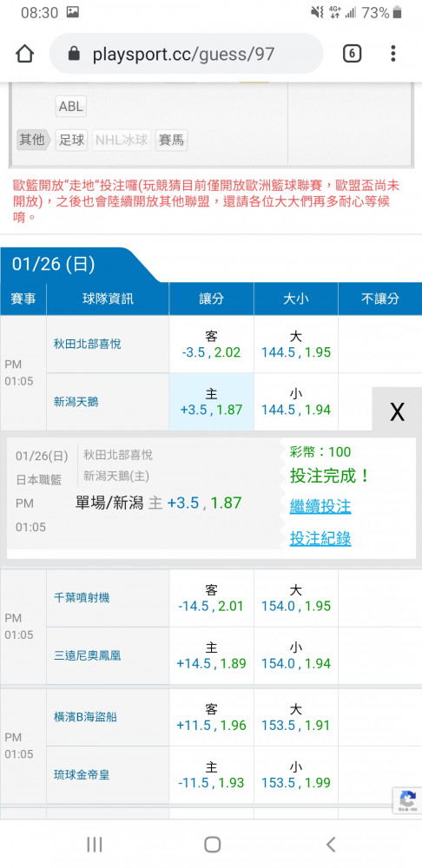Open the 千葉噴射機 team info link

82,597
